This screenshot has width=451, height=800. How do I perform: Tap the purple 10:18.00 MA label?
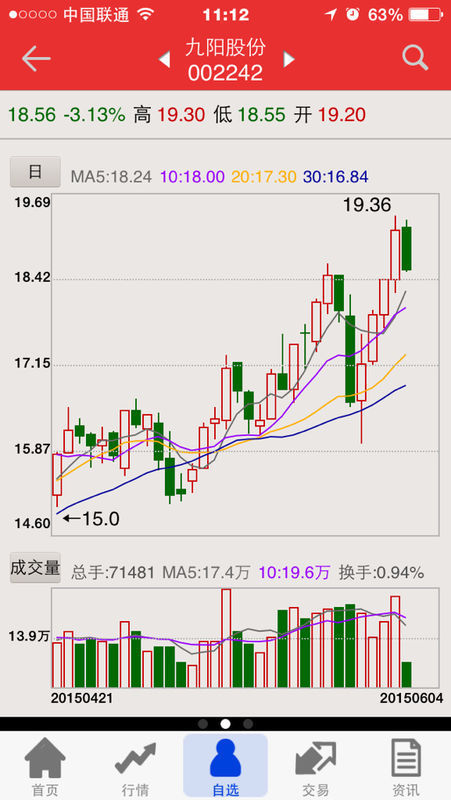[192, 177]
